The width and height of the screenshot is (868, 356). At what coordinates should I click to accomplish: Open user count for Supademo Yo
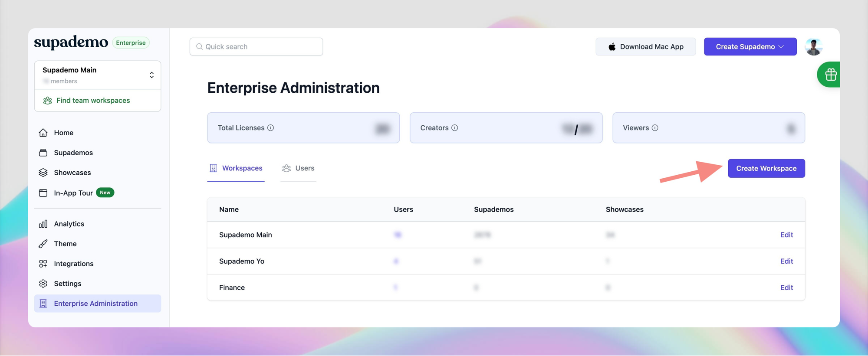[396, 261]
